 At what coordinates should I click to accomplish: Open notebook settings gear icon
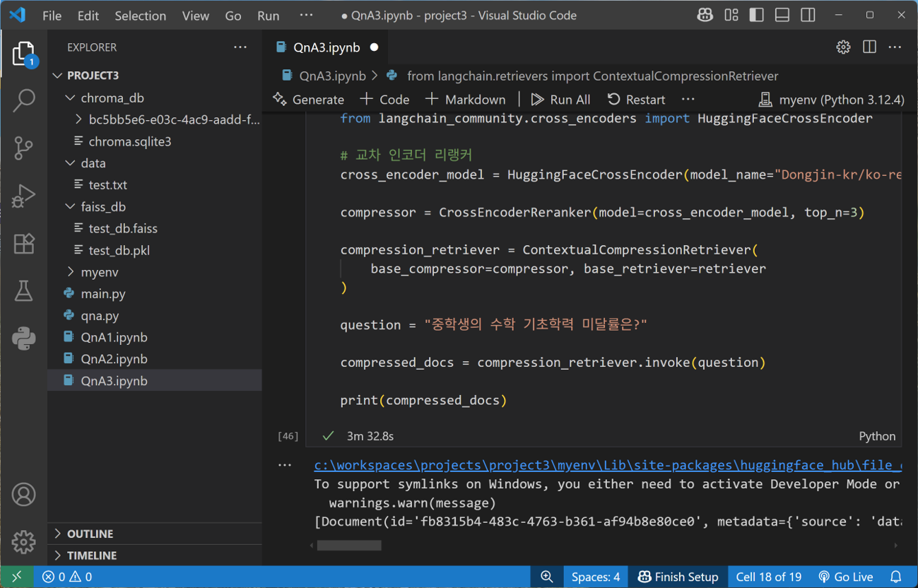(843, 47)
